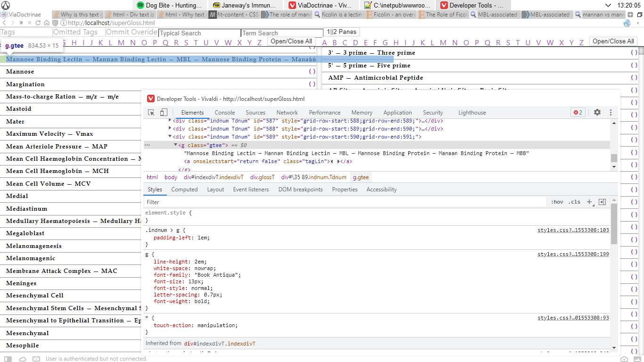644x362 pixels.
Task: Click the site info circle icon
Action: pos(63,23)
